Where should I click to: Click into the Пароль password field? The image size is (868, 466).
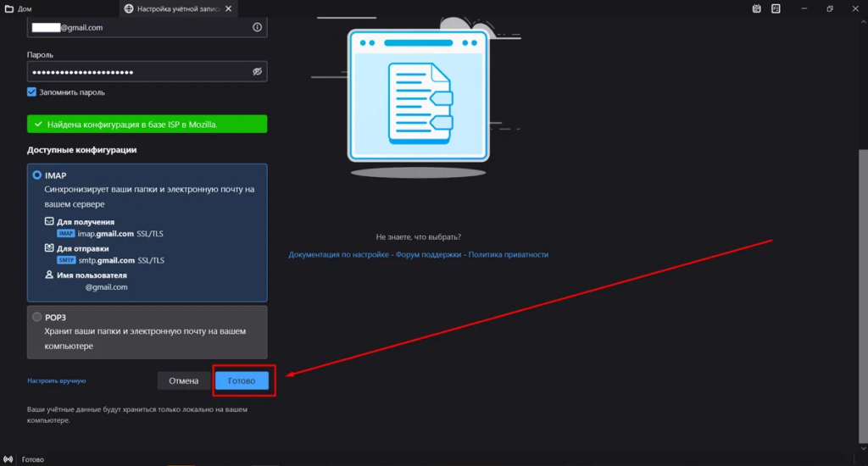pyautogui.click(x=147, y=71)
